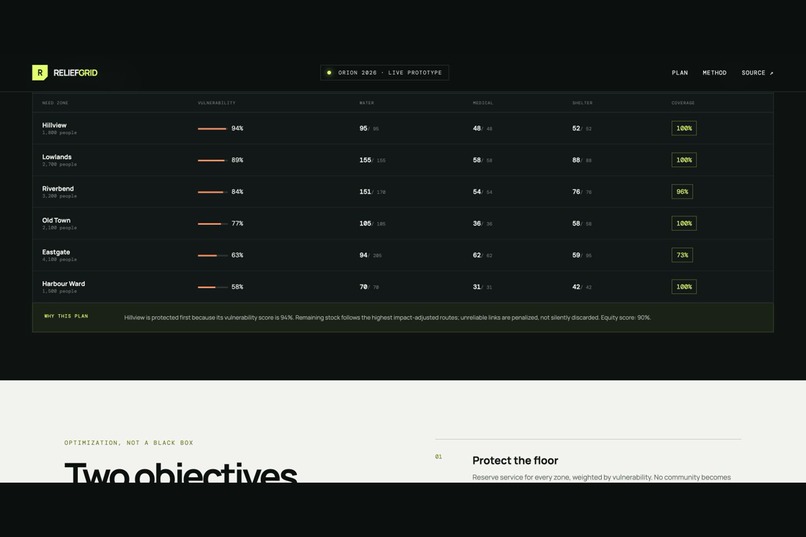806x537 pixels.
Task: Select the Hillview zone name
Action: (54, 125)
